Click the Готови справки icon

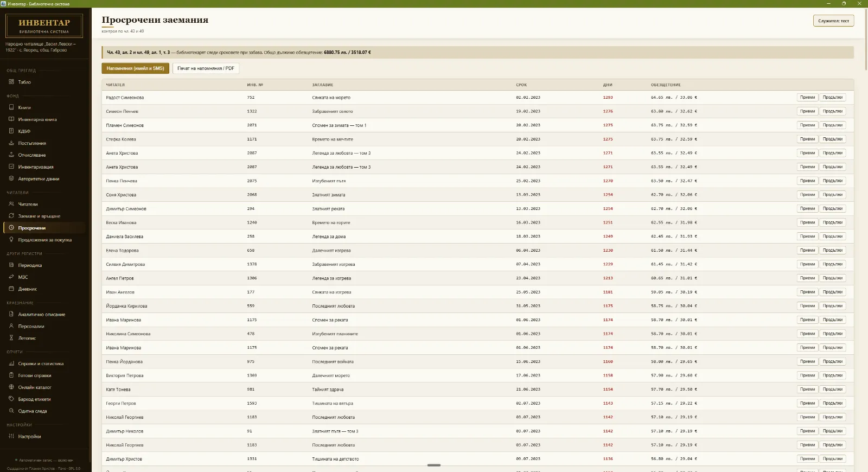click(x=11, y=375)
